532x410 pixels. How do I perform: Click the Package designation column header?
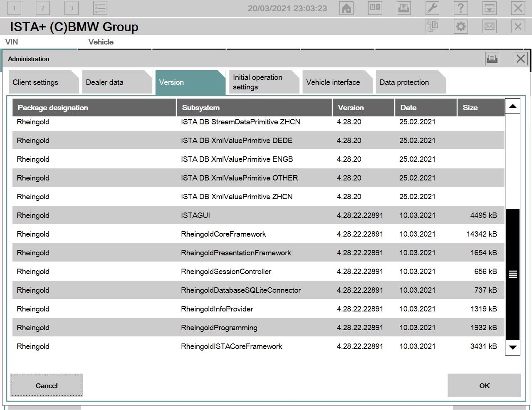[x=94, y=108]
